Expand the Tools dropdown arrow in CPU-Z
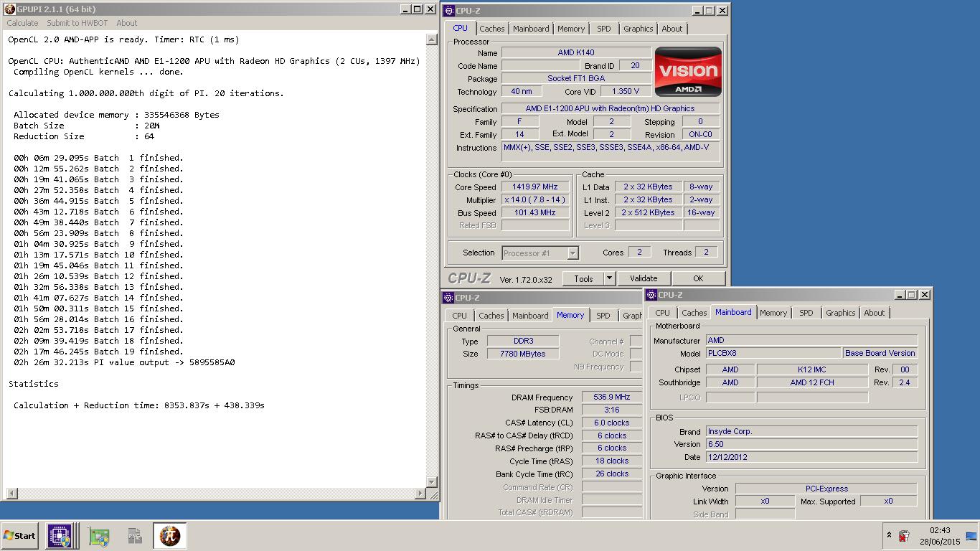 pos(609,278)
